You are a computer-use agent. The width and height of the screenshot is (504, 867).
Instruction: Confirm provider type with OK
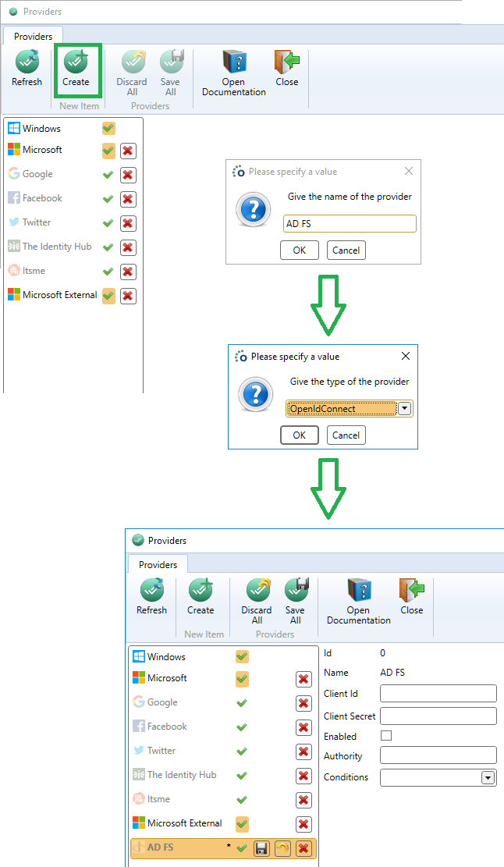[x=300, y=435]
